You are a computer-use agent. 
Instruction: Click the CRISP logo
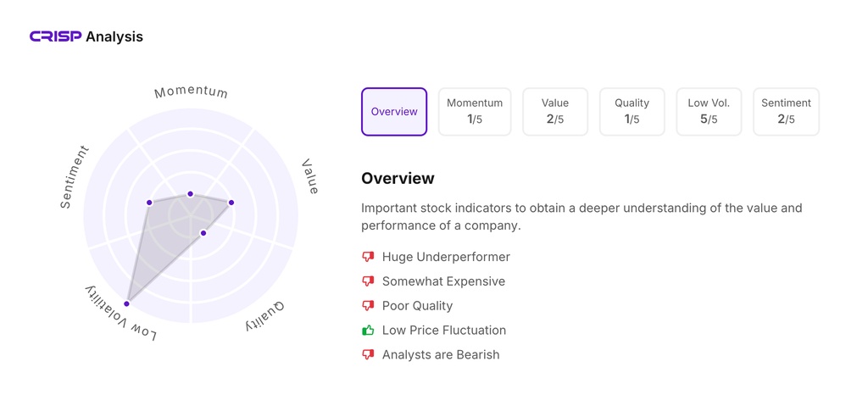tap(56, 36)
